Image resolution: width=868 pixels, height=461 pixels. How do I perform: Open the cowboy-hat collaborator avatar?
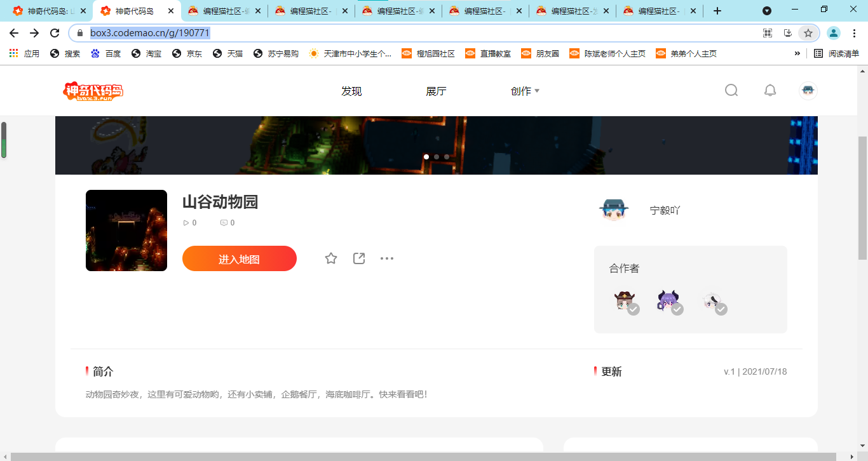point(625,302)
